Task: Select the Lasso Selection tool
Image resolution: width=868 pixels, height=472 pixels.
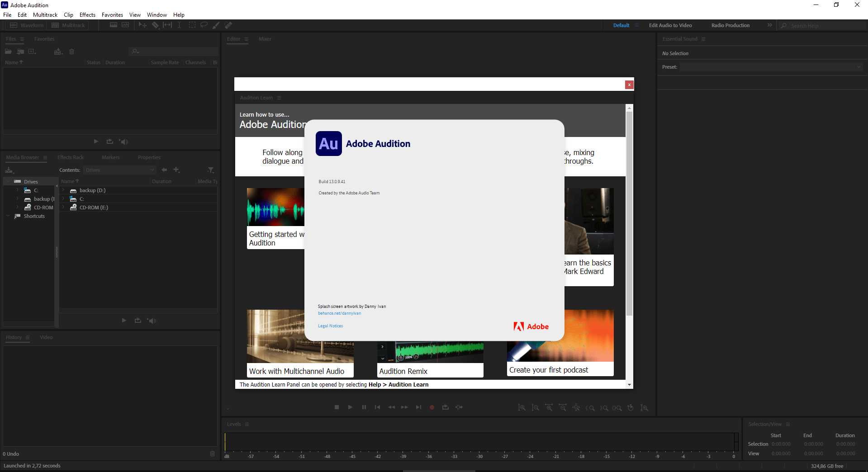Action: [x=204, y=25]
